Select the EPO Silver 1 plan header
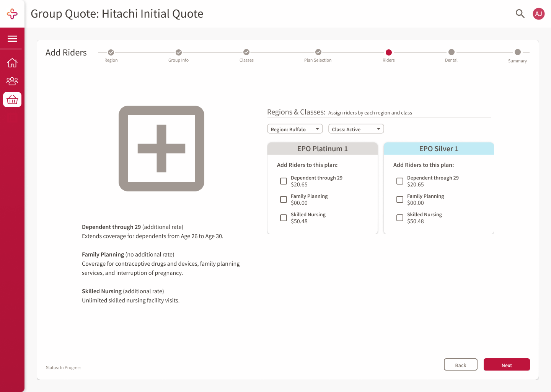 (x=439, y=149)
